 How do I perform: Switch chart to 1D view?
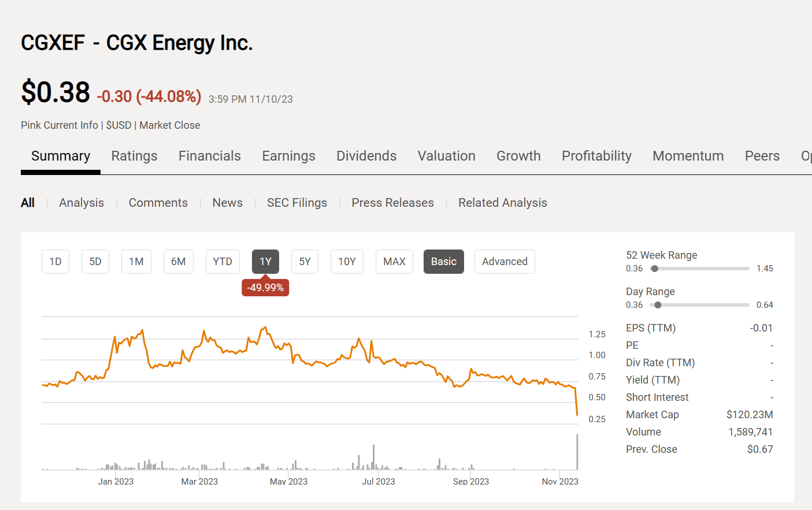point(55,261)
